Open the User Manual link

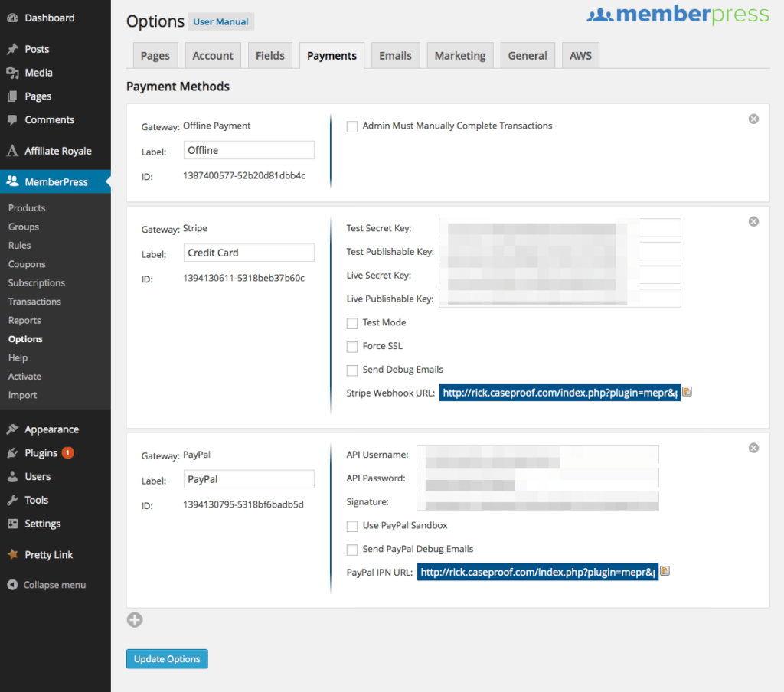pos(220,21)
